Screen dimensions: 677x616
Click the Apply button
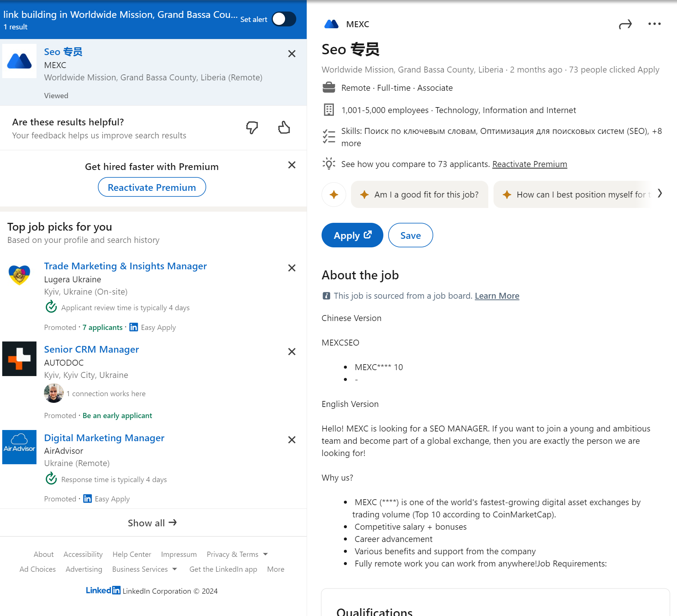[x=352, y=235]
